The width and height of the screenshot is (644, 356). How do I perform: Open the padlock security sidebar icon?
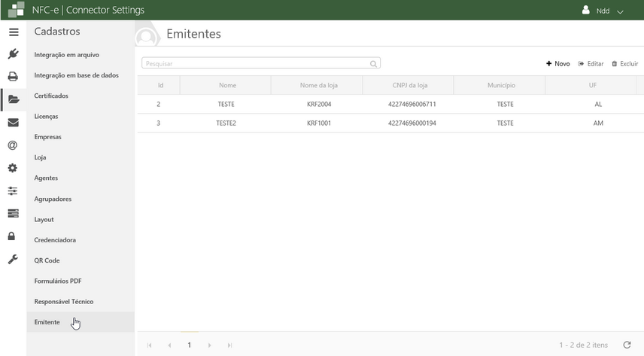click(13, 236)
